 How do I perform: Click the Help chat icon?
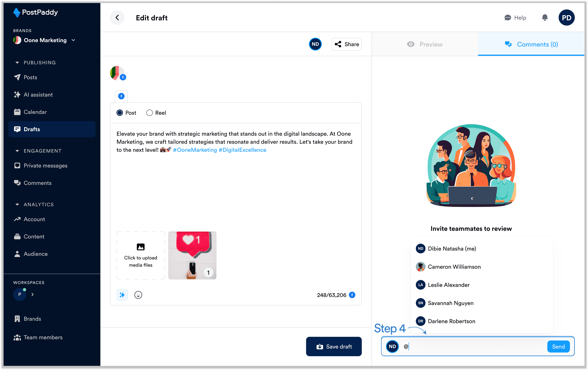(x=508, y=18)
